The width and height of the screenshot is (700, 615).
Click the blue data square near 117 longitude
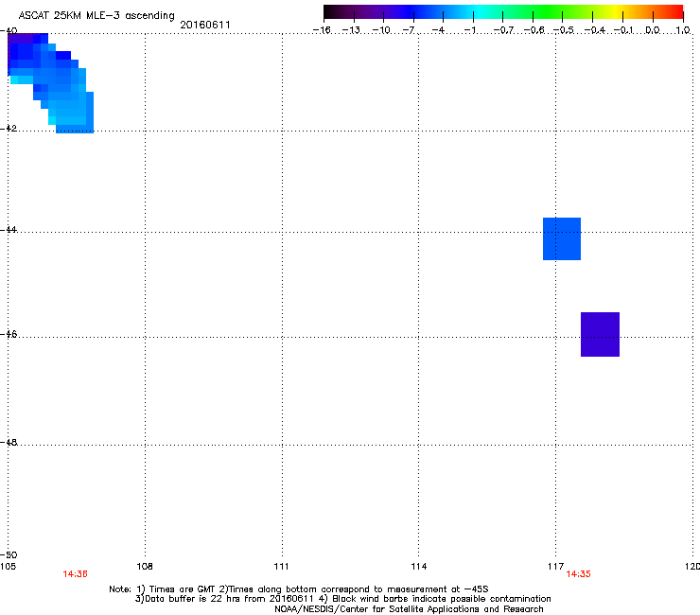pos(562,238)
